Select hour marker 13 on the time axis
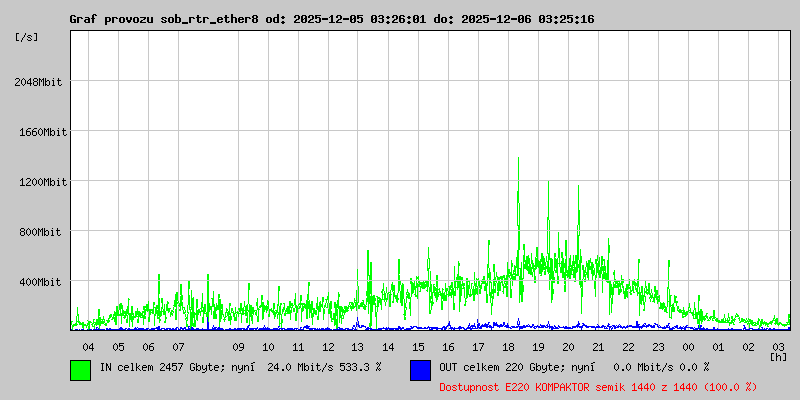 (358, 346)
